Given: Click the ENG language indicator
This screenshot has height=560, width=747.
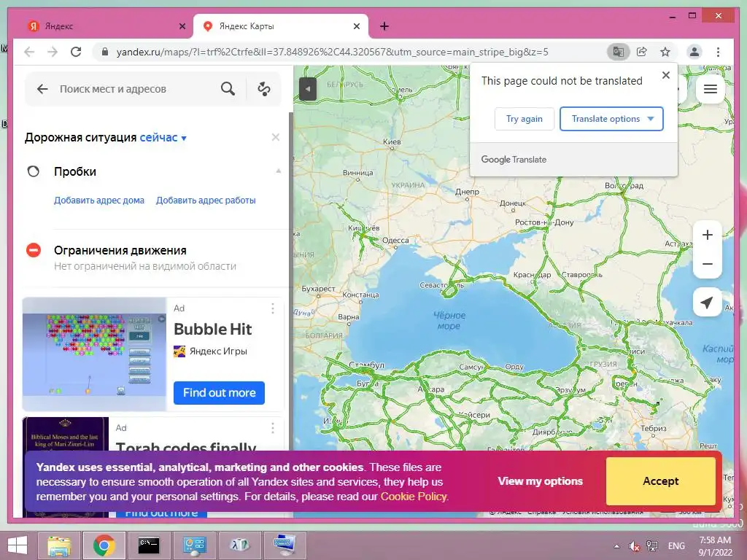Looking at the screenshot, I should coord(676,546).
